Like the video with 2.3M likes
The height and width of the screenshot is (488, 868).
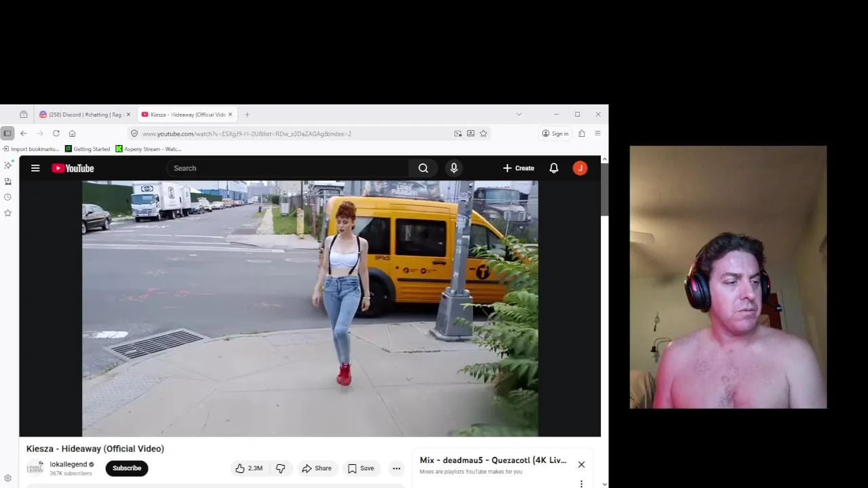(x=248, y=468)
